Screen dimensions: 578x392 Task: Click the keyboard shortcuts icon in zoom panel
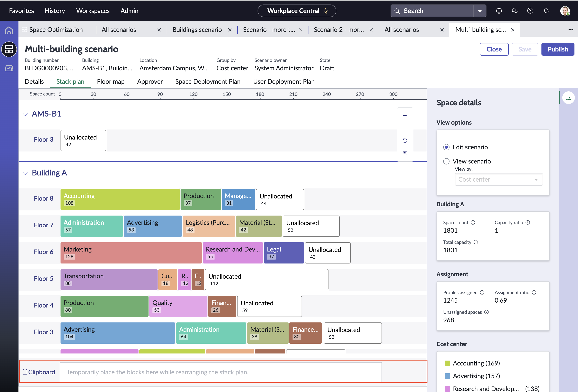coord(405,153)
